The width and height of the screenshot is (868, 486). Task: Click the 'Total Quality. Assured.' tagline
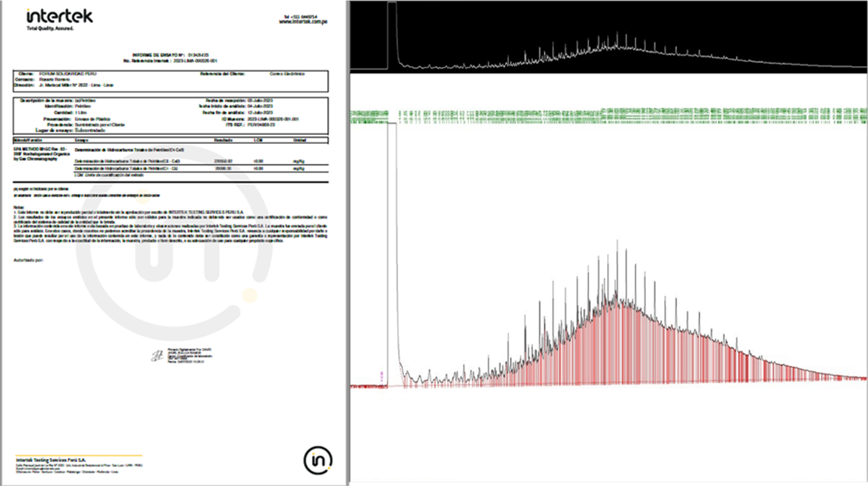(50, 28)
